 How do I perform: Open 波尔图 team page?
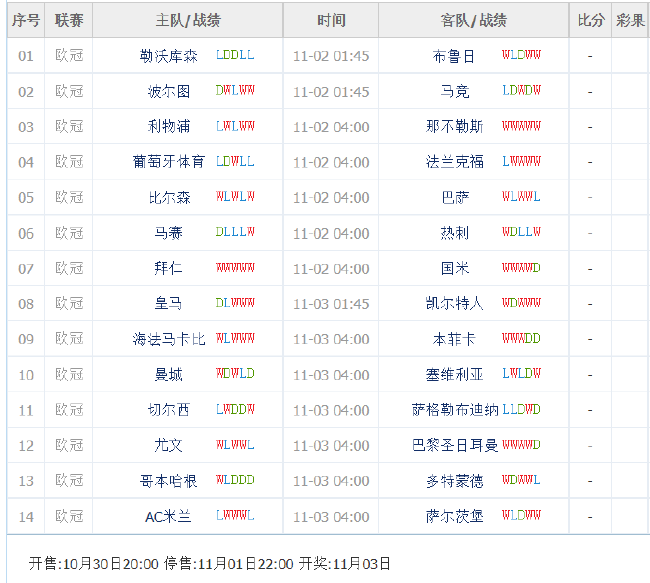(x=168, y=91)
